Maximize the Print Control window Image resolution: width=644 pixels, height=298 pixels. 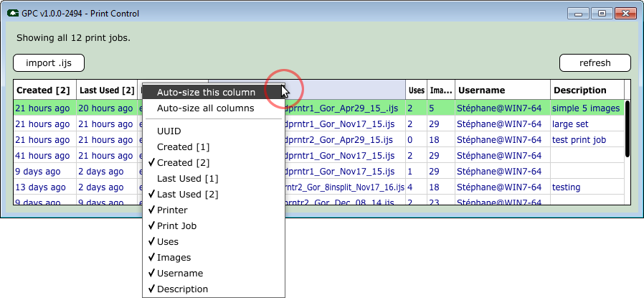click(x=602, y=14)
